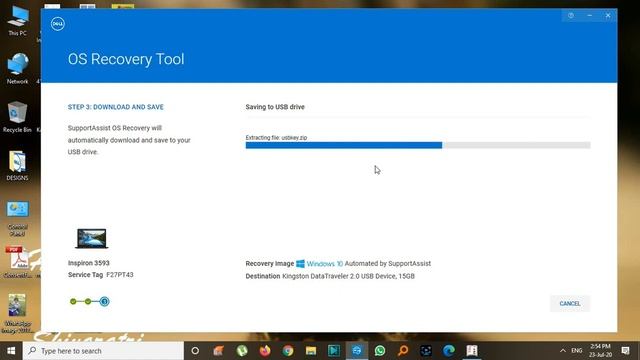Open the orange icon next to Cortana
Viewport: 640px width, 360px height.
(218, 351)
